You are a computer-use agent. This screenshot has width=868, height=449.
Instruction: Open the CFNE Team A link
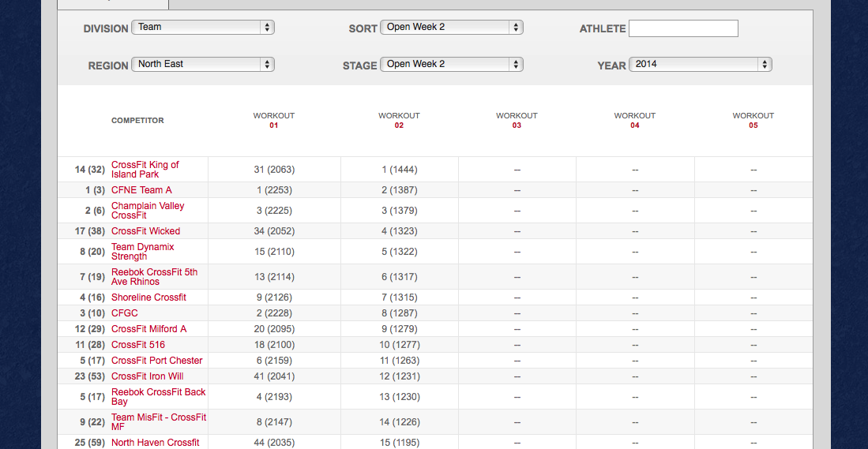tap(141, 190)
